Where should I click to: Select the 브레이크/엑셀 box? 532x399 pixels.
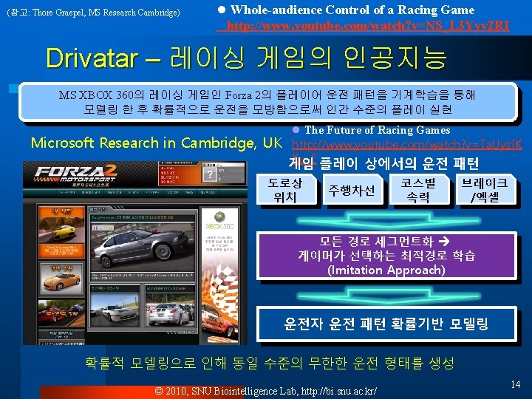click(x=485, y=190)
